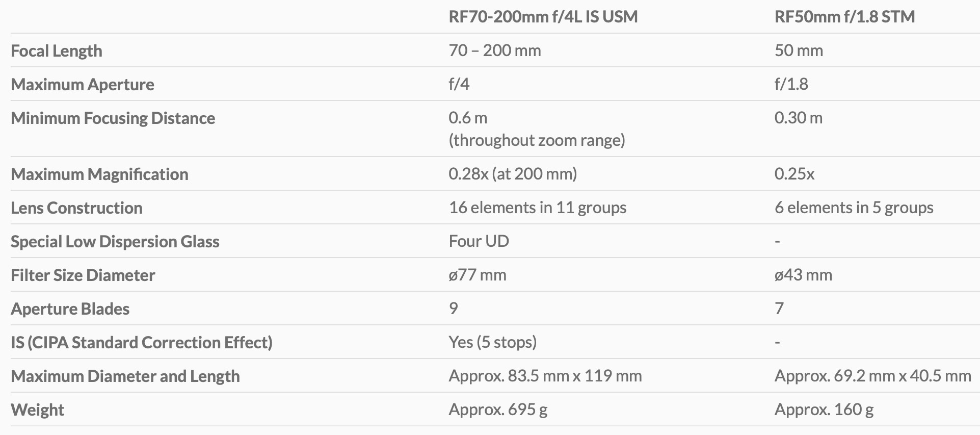Select the Focal Length row label
Viewport: 980px width, 435px height.
click(x=57, y=51)
